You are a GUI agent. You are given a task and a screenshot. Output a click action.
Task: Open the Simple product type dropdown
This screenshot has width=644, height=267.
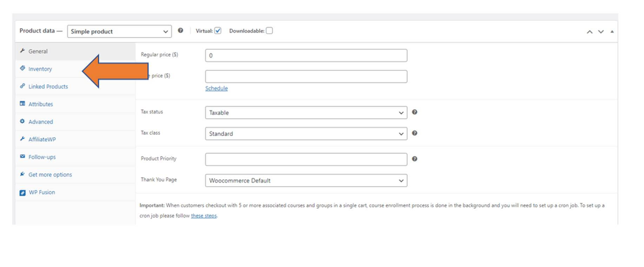coord(119,31)
